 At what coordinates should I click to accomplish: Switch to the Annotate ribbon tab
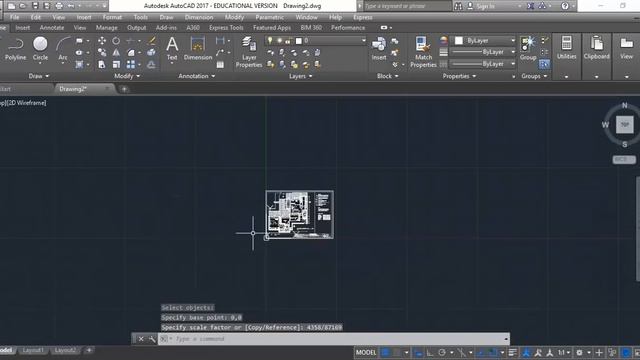[x=52, y=28]
